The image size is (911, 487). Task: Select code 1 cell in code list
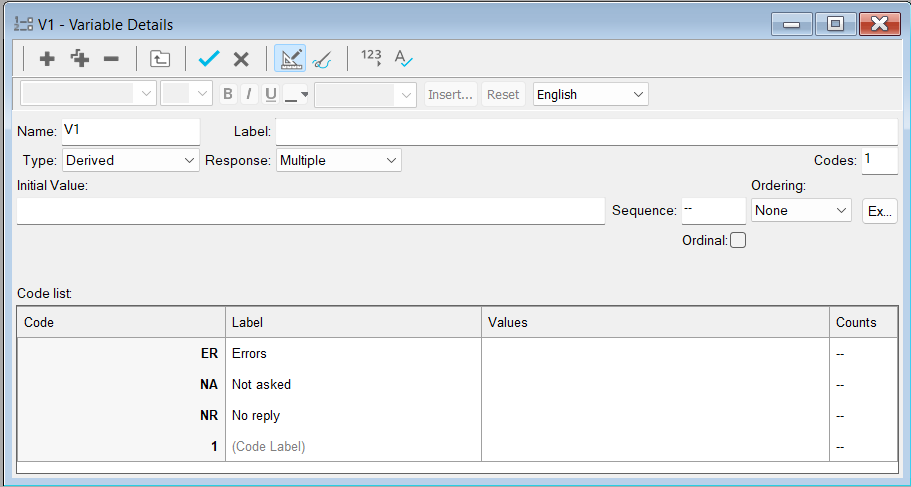click(x=121, y=446)
